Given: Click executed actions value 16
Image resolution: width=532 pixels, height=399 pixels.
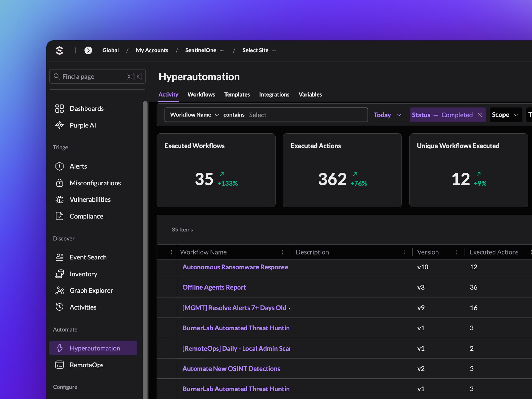Looking at the screenshot, I should (474, 308).
